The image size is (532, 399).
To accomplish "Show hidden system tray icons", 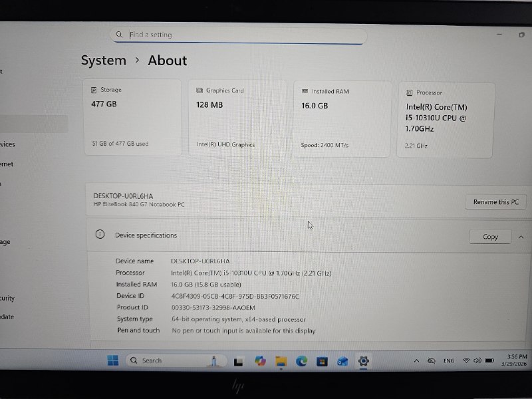I will tap(416, 360).
